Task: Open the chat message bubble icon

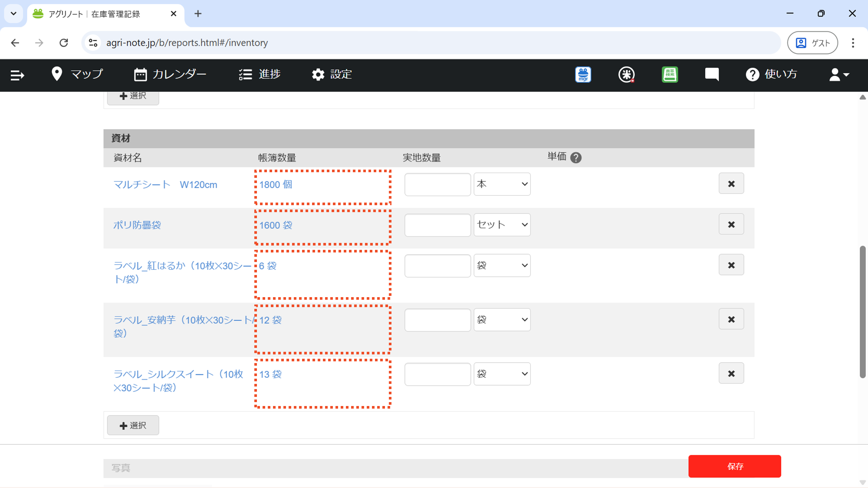Action: 712,75
